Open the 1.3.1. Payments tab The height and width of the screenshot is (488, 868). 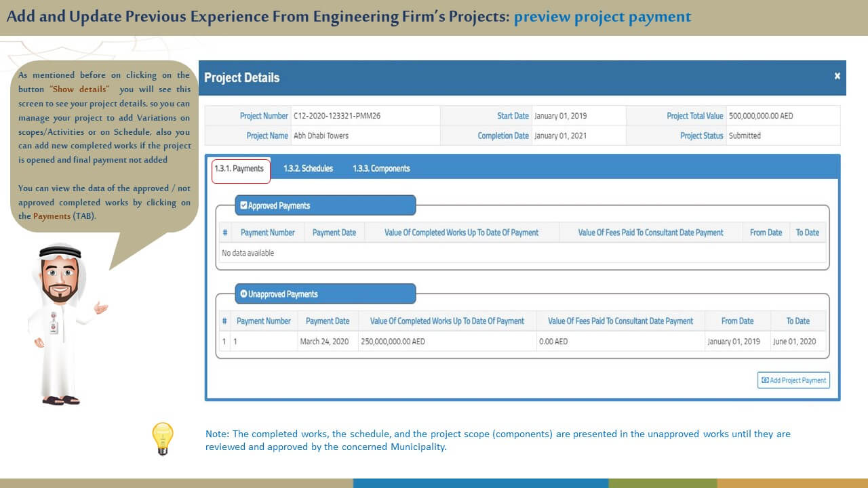pyautogui.click(x=239, y=169)
